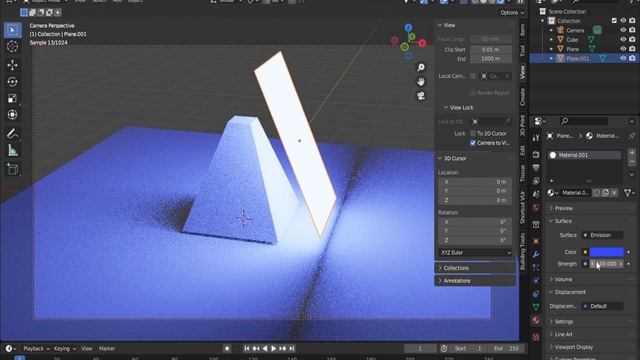Click the Clip Start 0.01 m field
640x360 pixels.
coord(491,49)
